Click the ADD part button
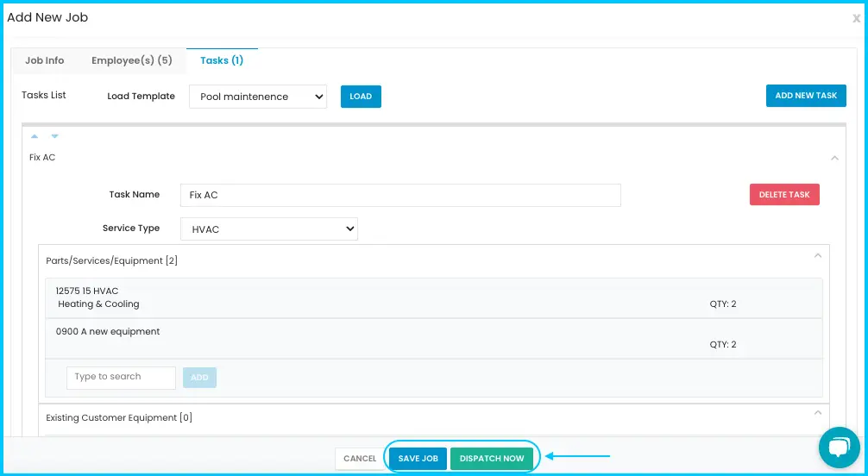Screen dimensions: 868x476 (199, 378)
